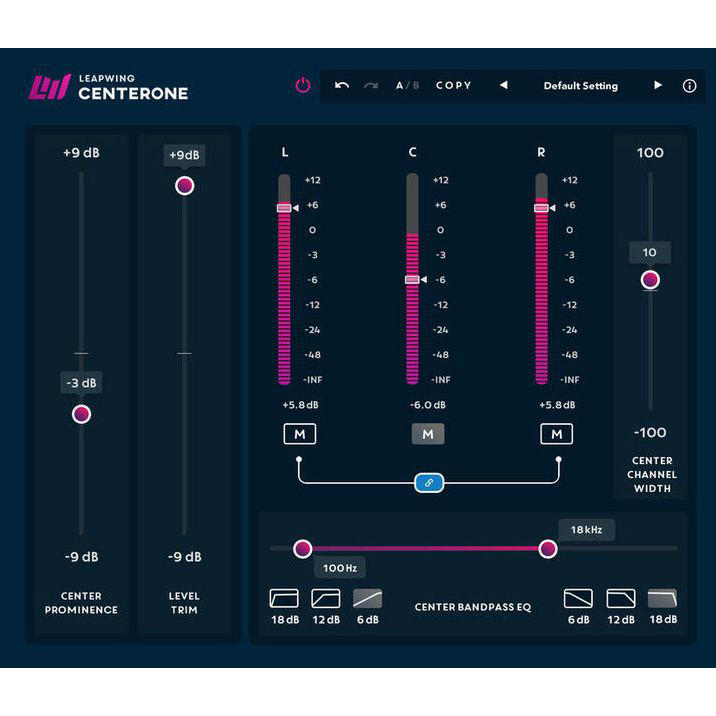This screenshot has width=716, height=716.
Task: Select the 18 dB low-pass slope icon
Action: (x=663, y=599)
